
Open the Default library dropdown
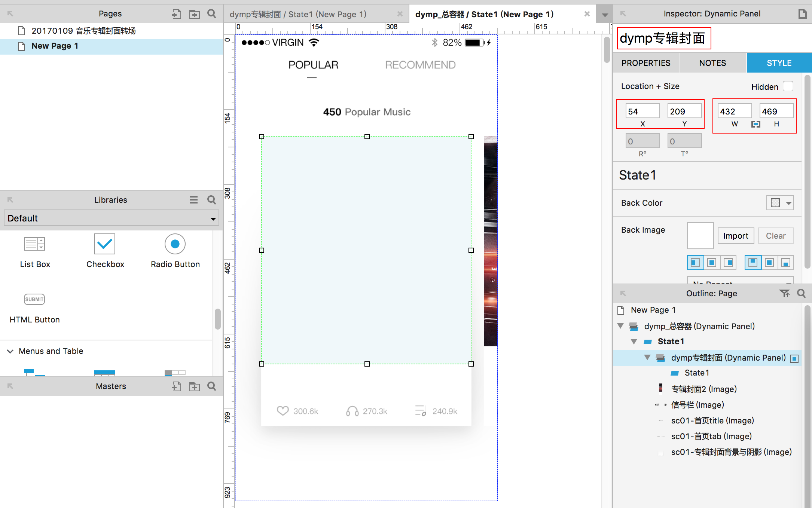click(111, 218)
